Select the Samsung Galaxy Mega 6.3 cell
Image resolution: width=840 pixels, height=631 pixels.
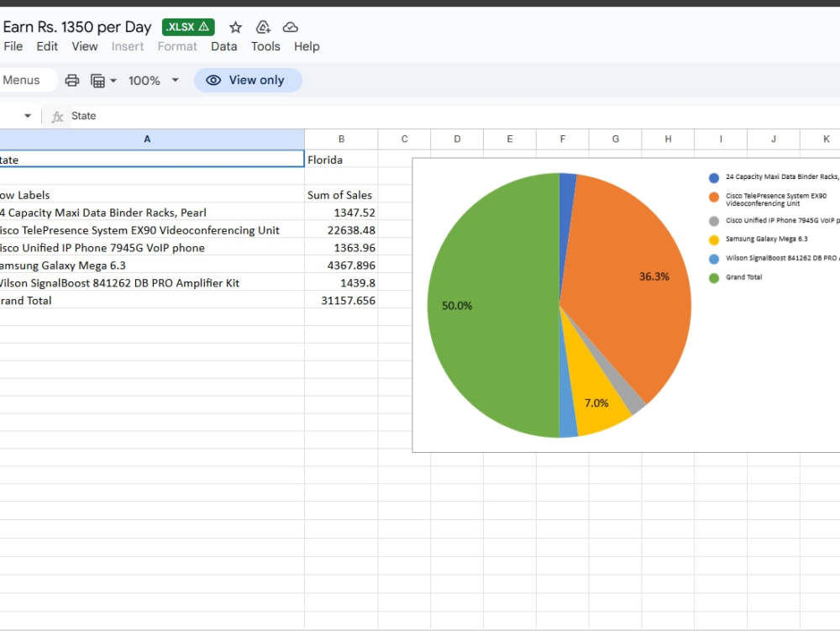(152, 266)
